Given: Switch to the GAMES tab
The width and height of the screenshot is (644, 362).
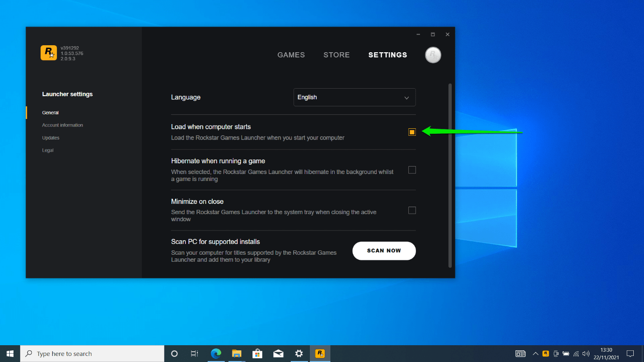Looking at the screenshot, I should (x=291, y=55).
